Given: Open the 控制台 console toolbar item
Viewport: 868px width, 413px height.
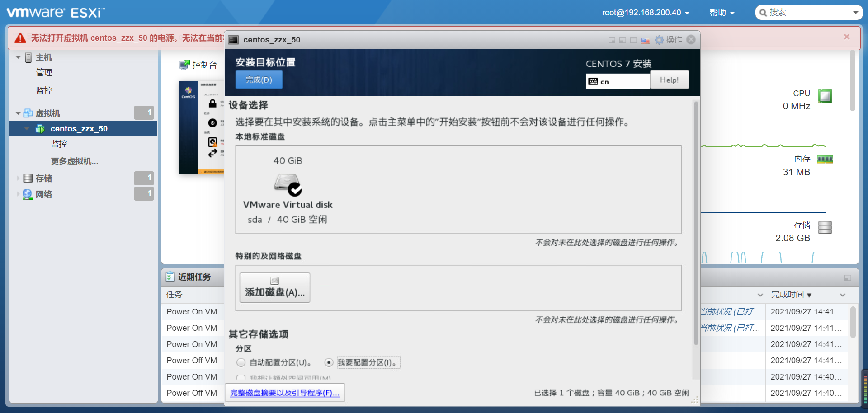Looking at the screenshot, I should pos(198,65).
